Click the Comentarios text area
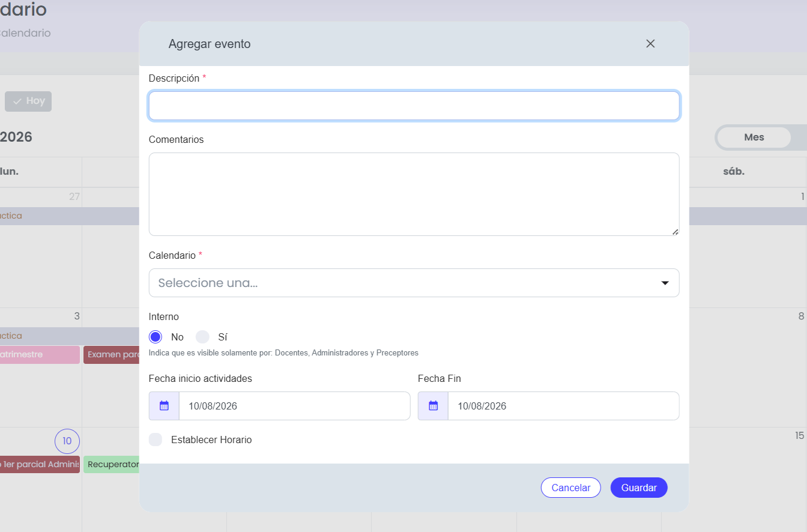The width and height of the screenshot is (807, 532). (414, 194)
